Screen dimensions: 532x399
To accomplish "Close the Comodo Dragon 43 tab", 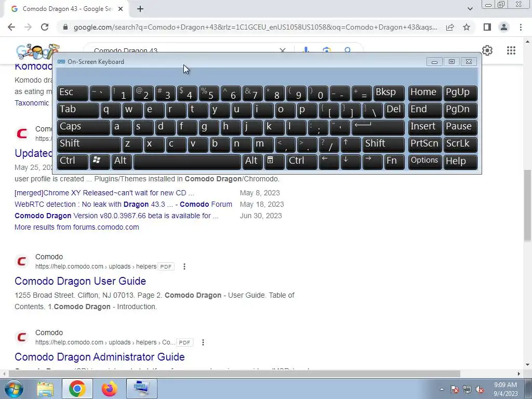I will coord(121,9).
